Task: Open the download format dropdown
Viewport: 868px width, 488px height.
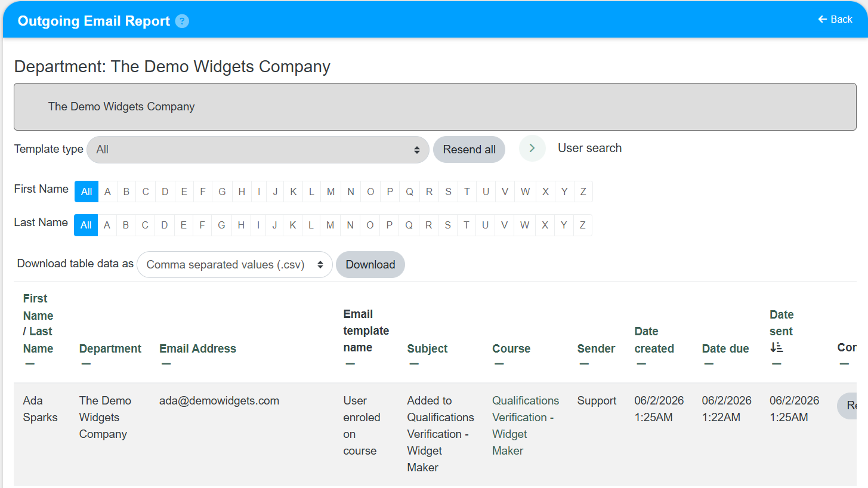Action: [234, 265]
